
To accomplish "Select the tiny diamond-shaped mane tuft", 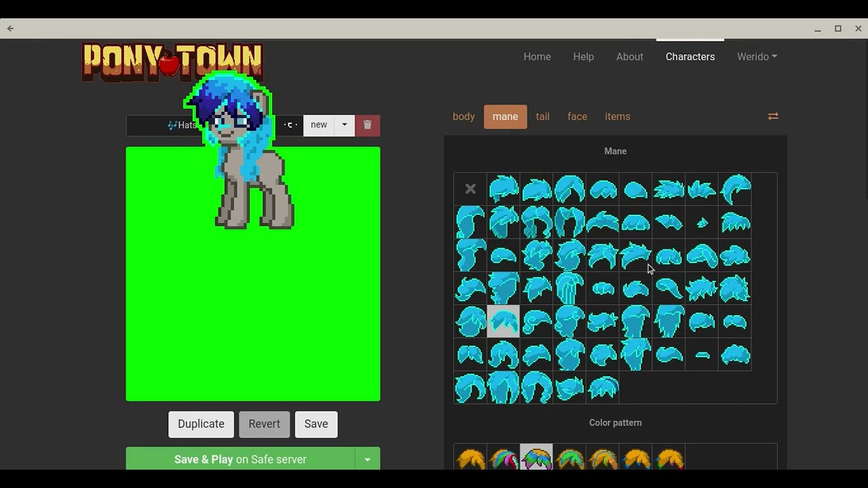I will 702,222.
